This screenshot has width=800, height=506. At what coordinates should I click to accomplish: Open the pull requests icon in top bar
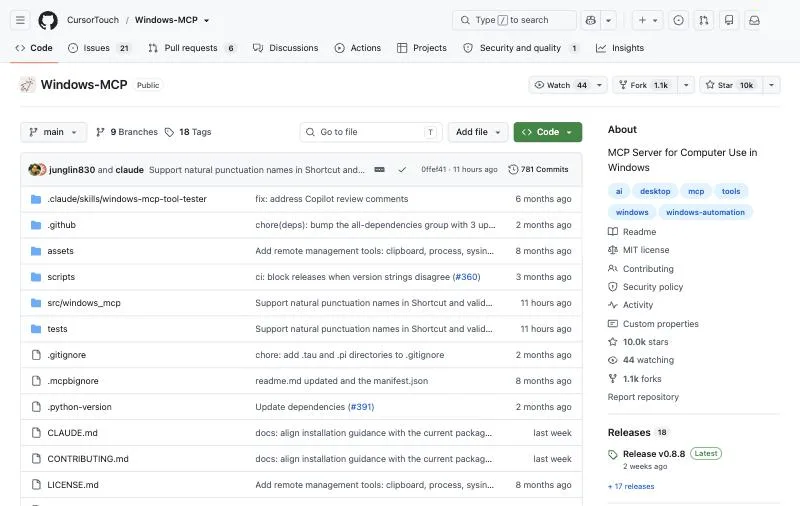point(704,20)
